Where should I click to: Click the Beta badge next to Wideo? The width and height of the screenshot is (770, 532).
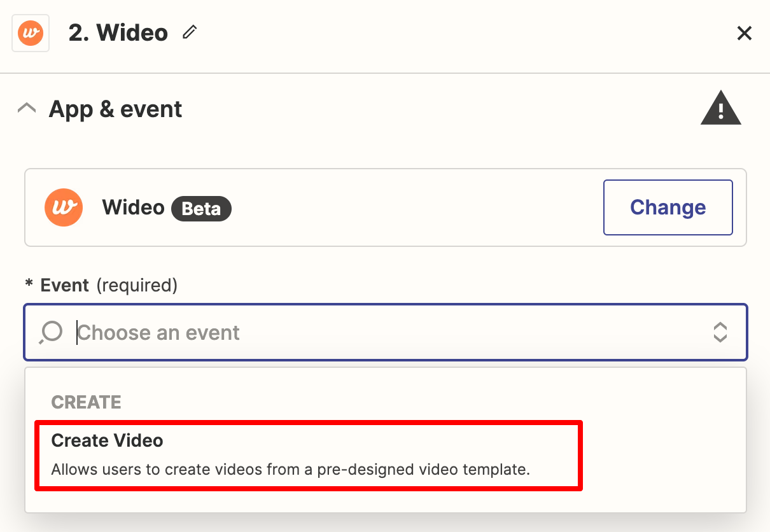201,208
